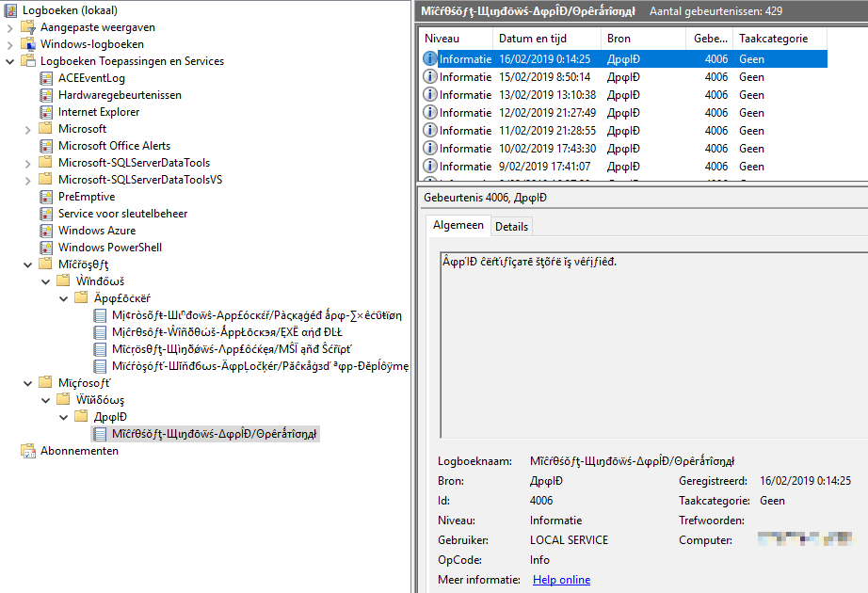
Task: Click the AppLocker EXE and DLL log icon
Action: click(100, 332)
